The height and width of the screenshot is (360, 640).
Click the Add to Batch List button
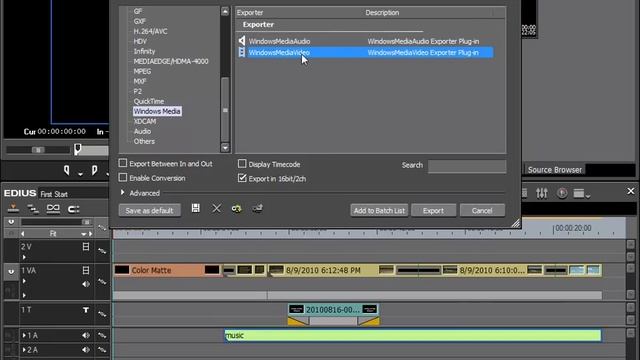379,211
